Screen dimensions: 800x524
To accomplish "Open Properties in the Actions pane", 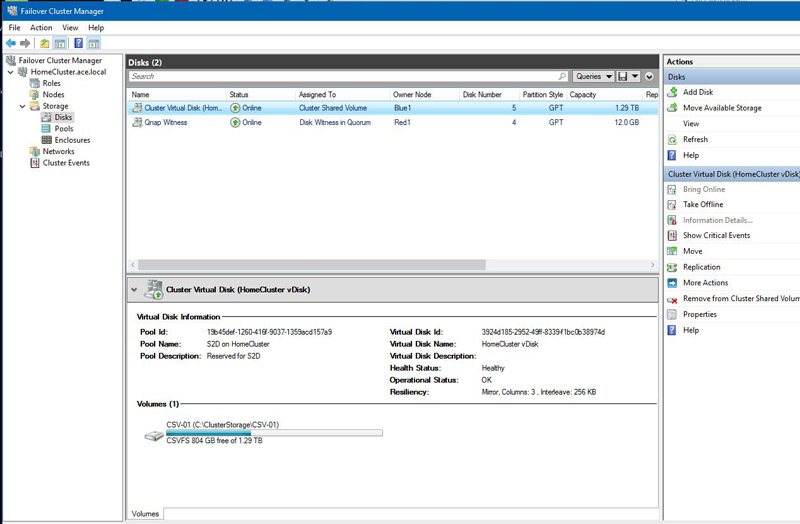I will pos(699,314).
